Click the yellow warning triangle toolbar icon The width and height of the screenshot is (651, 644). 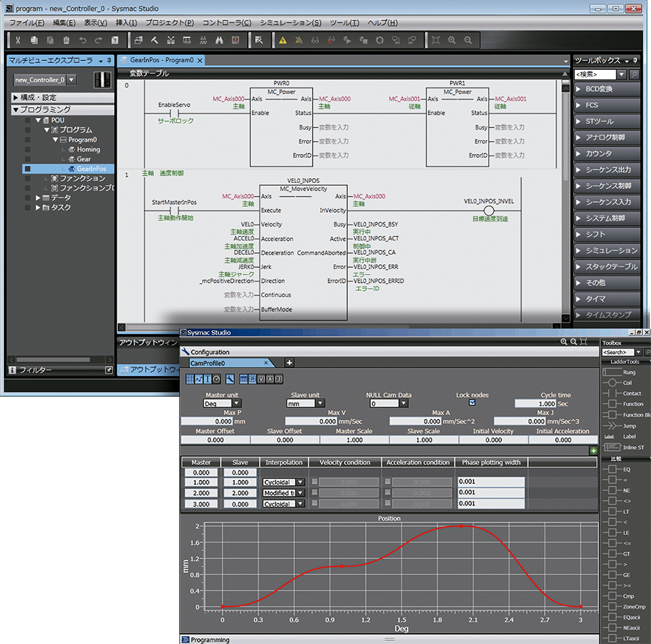pyautogui.click(x=283, y=40)
